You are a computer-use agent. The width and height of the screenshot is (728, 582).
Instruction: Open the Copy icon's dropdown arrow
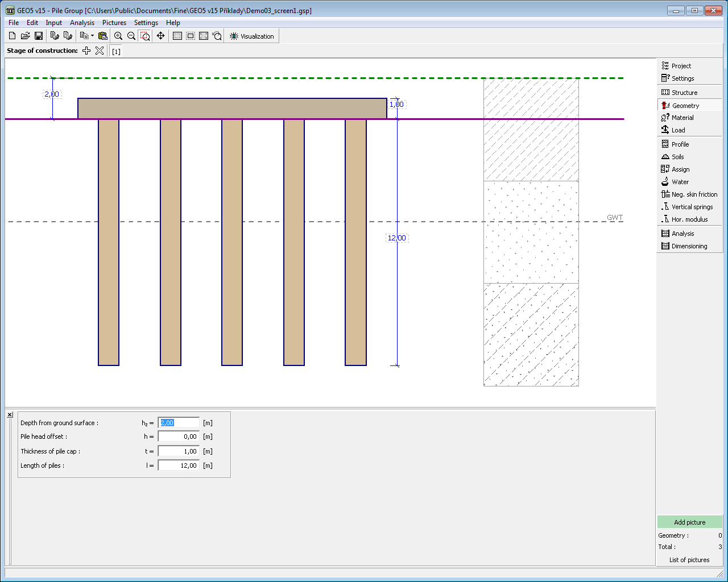point(92,36)
